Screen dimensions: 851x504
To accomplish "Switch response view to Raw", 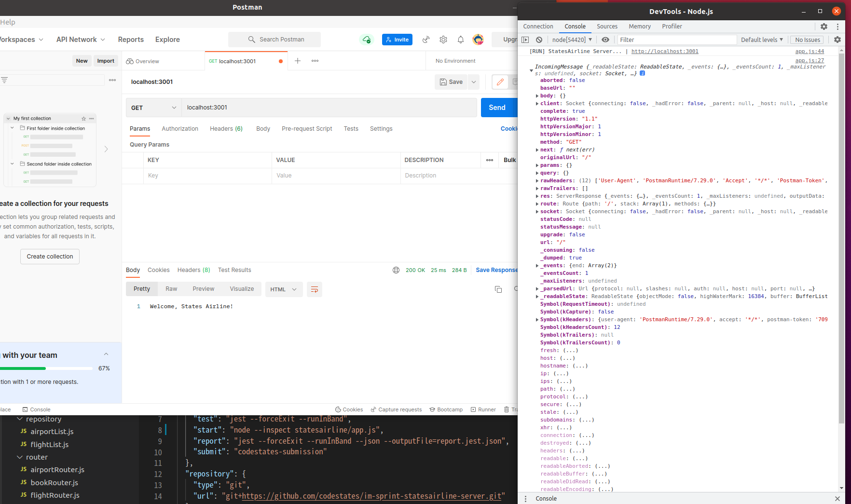I will point(171,289).
